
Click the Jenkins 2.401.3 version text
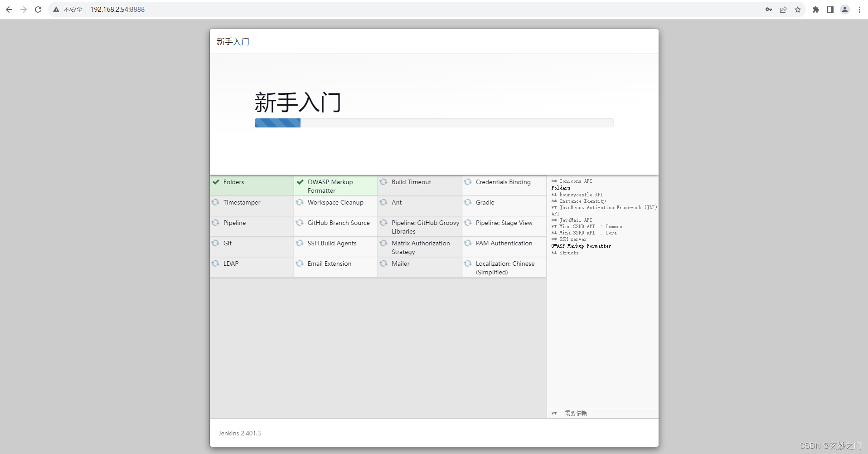tap(240, 433)
